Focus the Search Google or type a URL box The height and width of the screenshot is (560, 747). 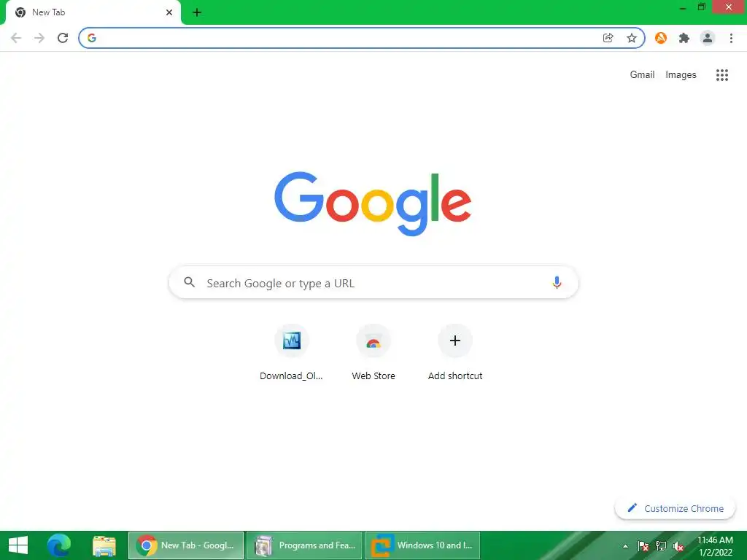point(373,282)
